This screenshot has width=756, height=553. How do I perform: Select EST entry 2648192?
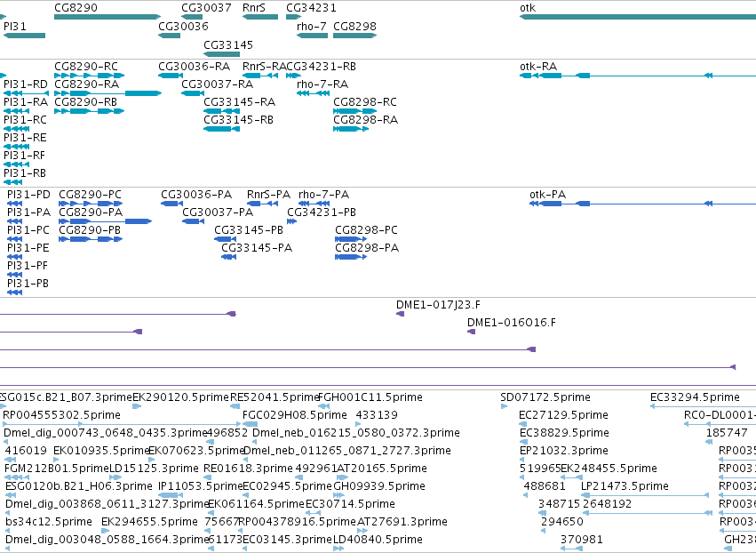(x=607, y=504)
